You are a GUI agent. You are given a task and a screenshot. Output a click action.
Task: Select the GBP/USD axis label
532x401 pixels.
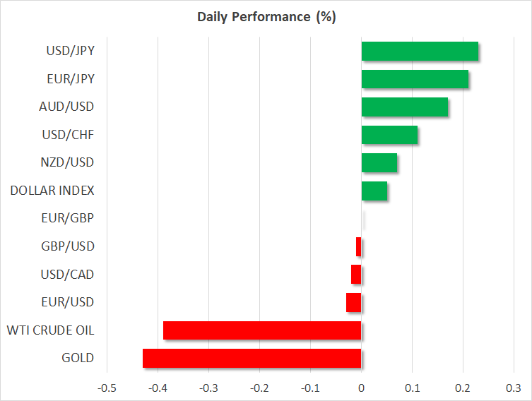[69, 246]
